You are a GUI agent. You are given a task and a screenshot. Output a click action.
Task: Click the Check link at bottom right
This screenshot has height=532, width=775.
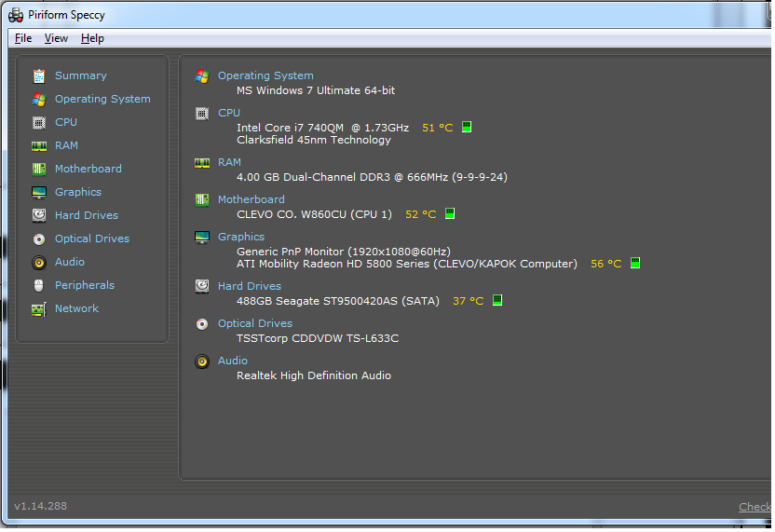click(755, 507)
